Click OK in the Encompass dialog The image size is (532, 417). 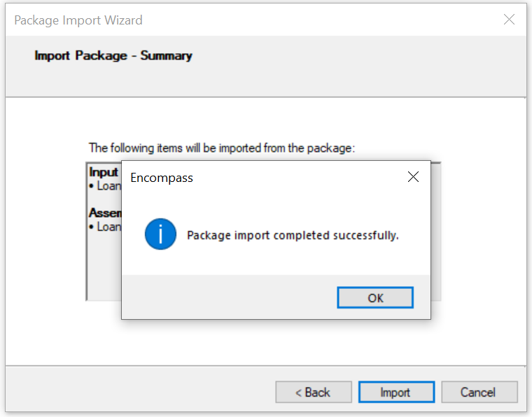(375, 297)
